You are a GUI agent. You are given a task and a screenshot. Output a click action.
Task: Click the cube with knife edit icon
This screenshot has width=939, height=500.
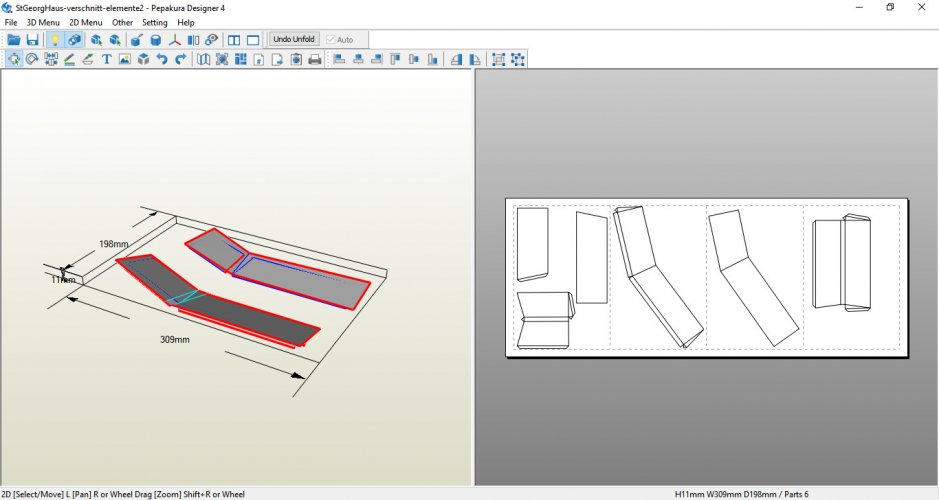point(137,40)
